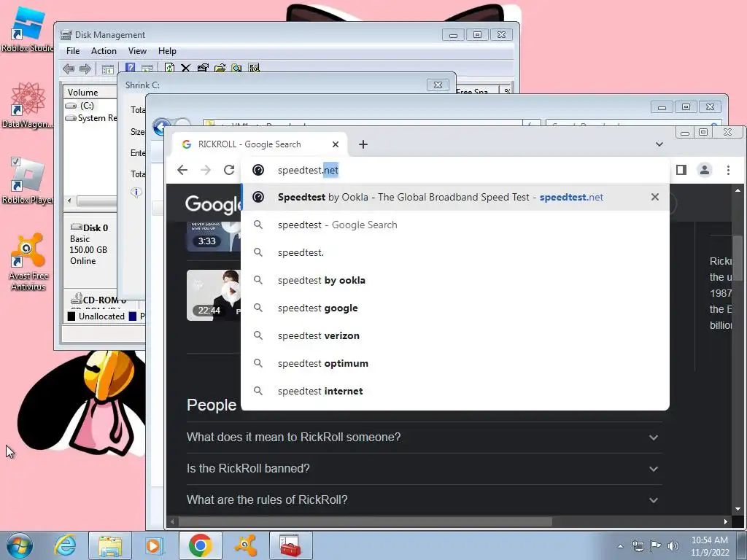This screenshot has width=747, height=560.
Task: Open the 22:44 video thumbnail
Action: pos(214,295)
